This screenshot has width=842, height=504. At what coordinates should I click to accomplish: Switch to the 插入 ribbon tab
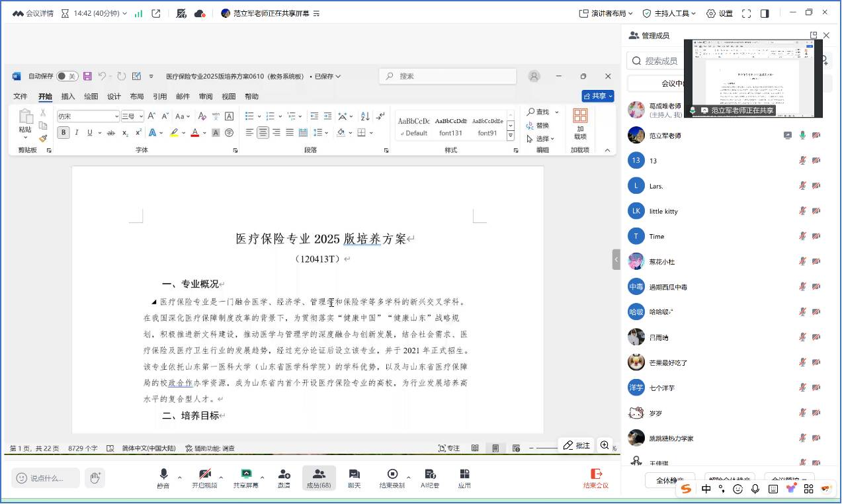coord(68,97)
